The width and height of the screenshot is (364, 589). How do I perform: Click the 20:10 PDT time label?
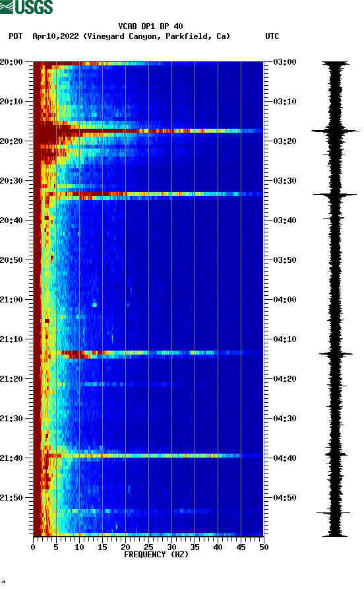tap(11, 102)
